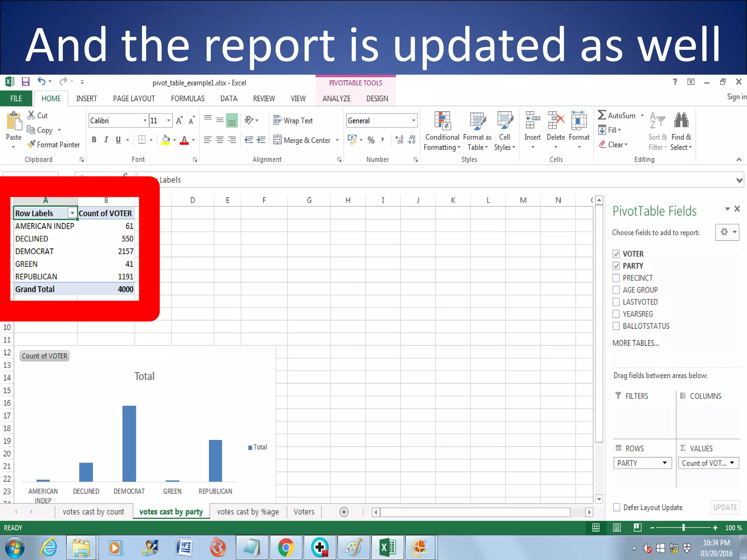
Task: Click the Insert cells icon
Action: 533,120
